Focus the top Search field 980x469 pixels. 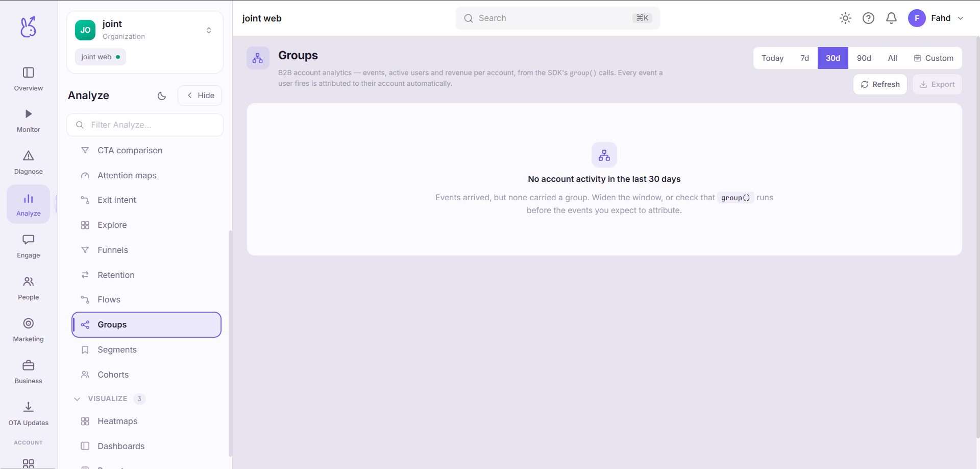tap(557, 18)
